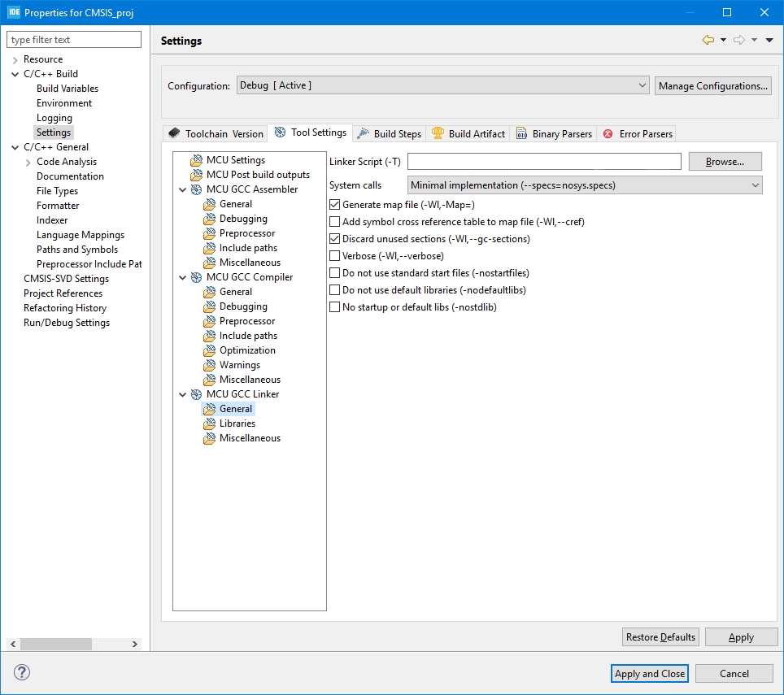Click the MCU GCC Linker tool icon
784x695 pixels.
tap(196, 394)
